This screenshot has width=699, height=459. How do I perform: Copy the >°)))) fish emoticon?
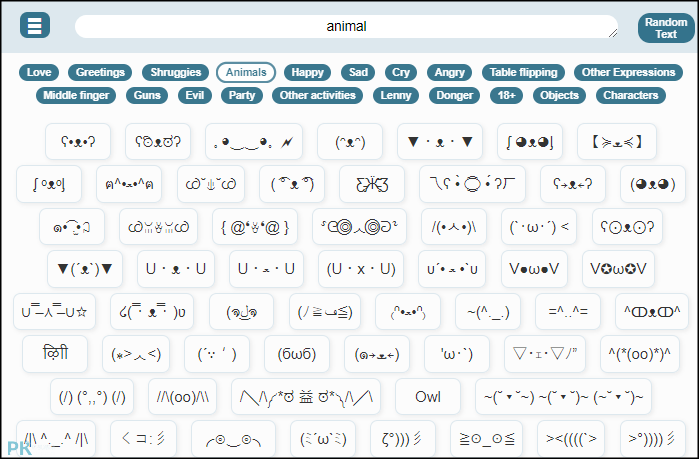coord(652,439)
